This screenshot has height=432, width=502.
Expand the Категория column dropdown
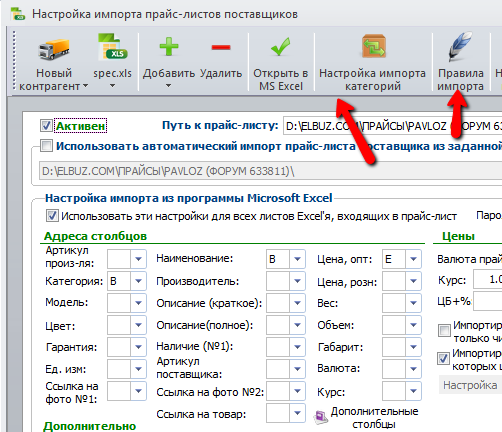click(138, 281)
